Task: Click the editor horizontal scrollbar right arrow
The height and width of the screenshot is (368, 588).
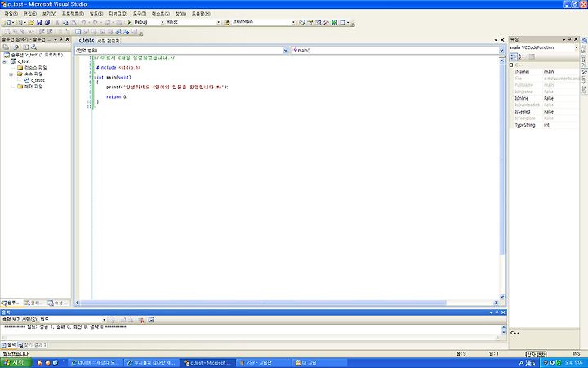Action: click(496, 303)
